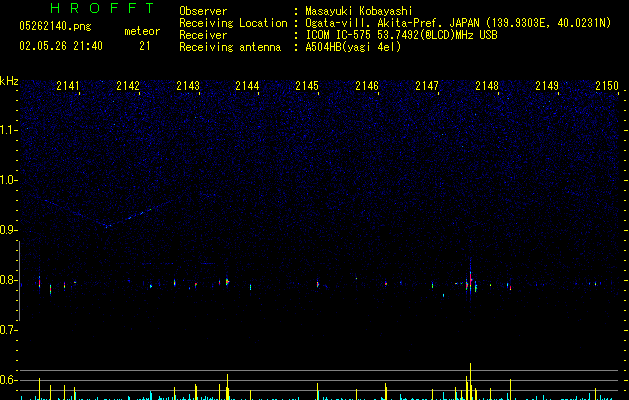
Task: Click the Observer label
Action: [x=203, y=11]
